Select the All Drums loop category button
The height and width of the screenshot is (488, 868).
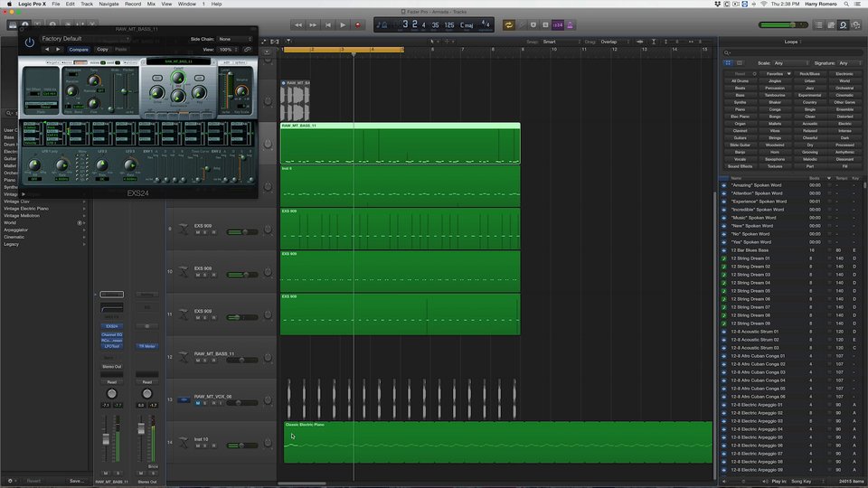740,80
